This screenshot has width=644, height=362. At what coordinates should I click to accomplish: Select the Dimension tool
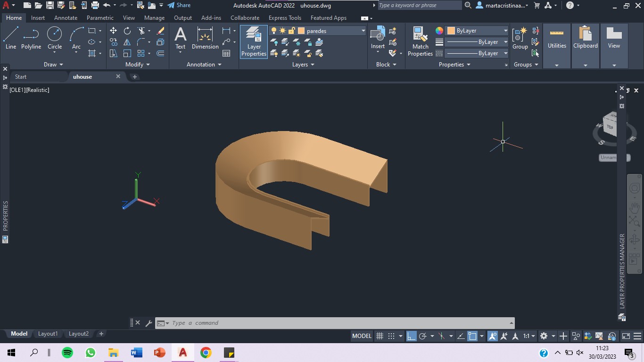[205, 38]
